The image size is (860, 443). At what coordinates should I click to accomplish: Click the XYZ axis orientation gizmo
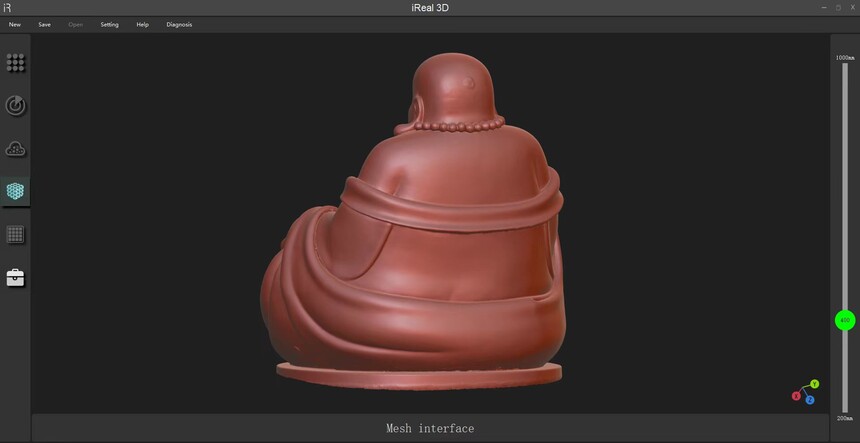(806, 392)
